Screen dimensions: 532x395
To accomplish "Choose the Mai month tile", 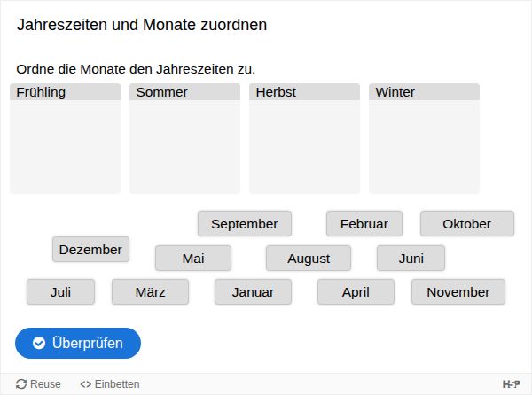I will [x=193, y=259].
